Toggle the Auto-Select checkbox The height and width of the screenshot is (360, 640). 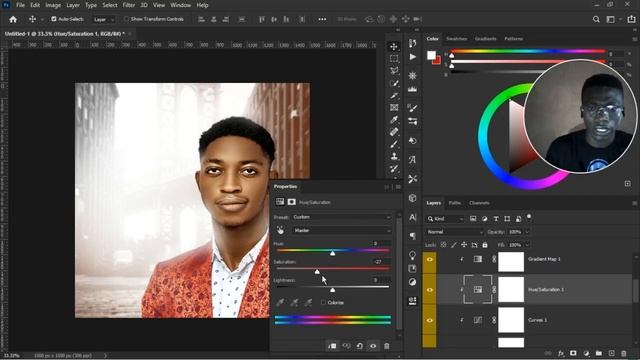54,19
